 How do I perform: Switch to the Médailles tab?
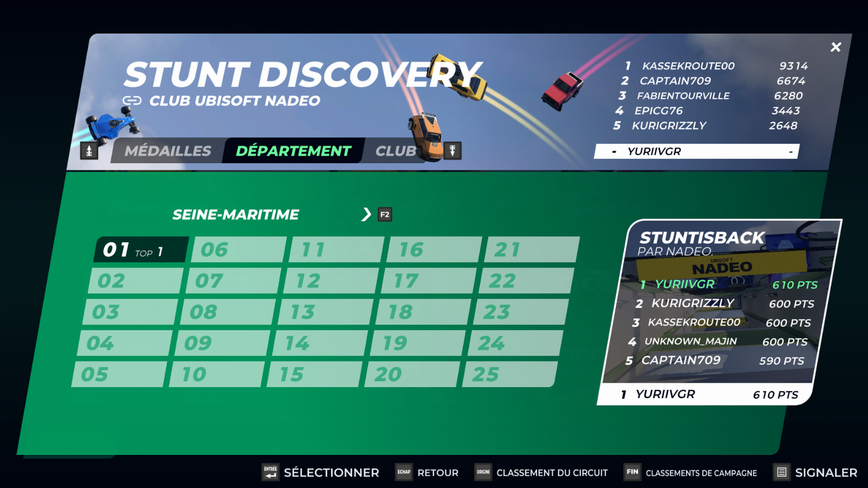coord(168,151)
